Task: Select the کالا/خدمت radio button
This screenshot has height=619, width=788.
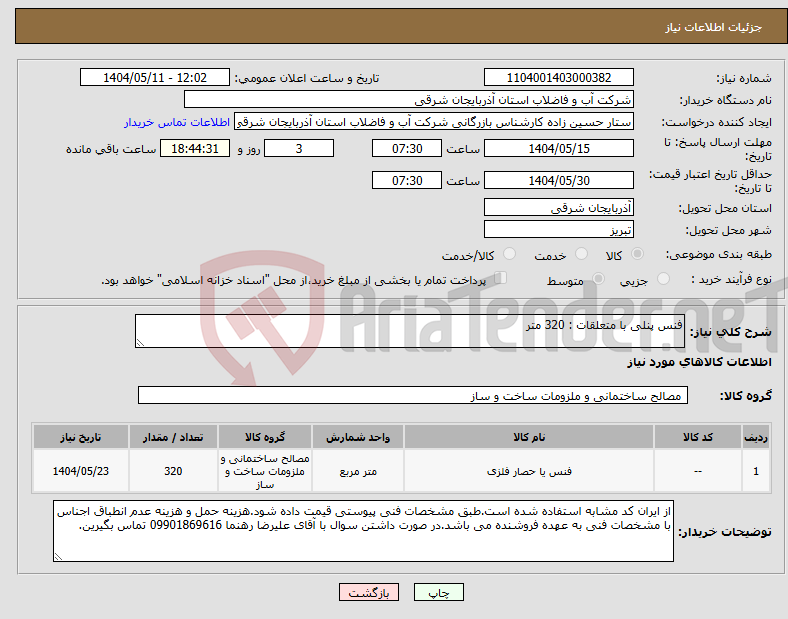Action: [510, 254]
